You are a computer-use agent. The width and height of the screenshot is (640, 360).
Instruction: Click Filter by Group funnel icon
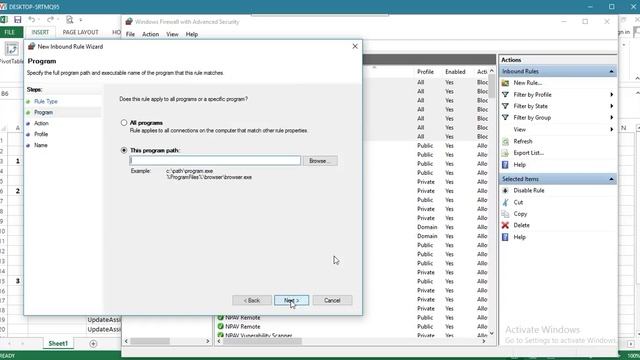point(505,118)
